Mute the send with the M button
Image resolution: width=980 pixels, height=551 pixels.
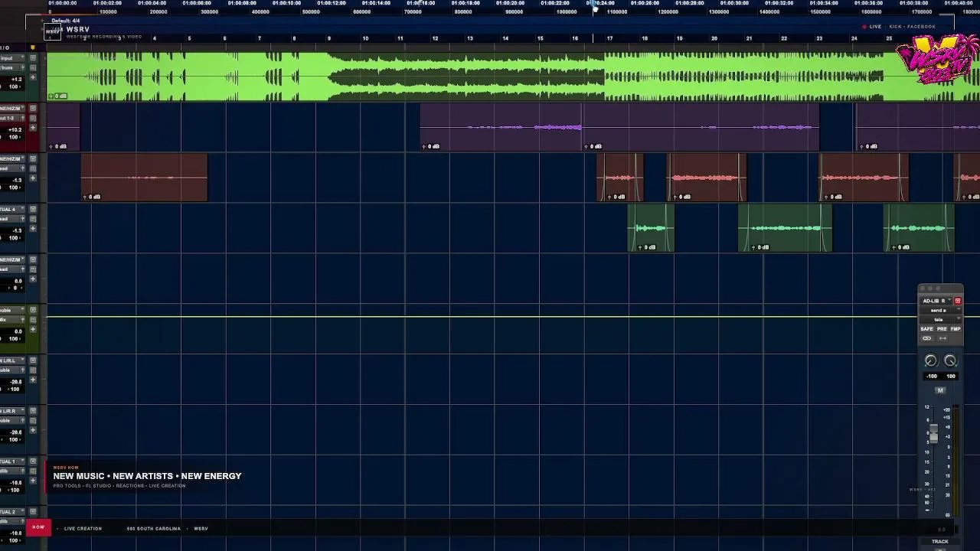(x=940, y=390)
